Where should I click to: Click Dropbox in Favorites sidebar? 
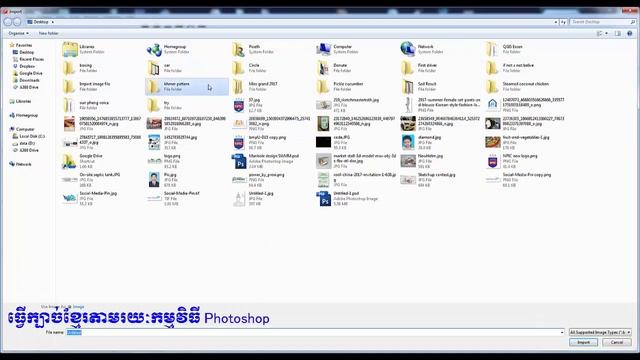(27, 66)
